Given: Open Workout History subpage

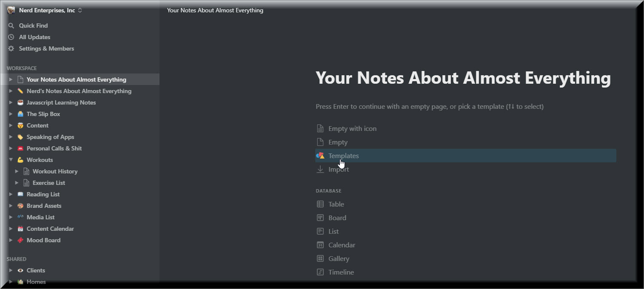Looking at the screenshot, I should pos(55,171).
